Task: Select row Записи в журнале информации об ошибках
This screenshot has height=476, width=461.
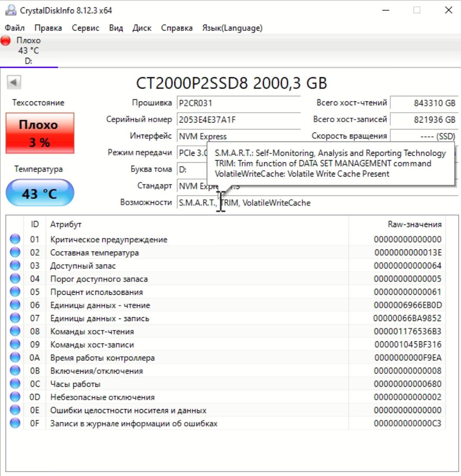Action: click(226, 423)
